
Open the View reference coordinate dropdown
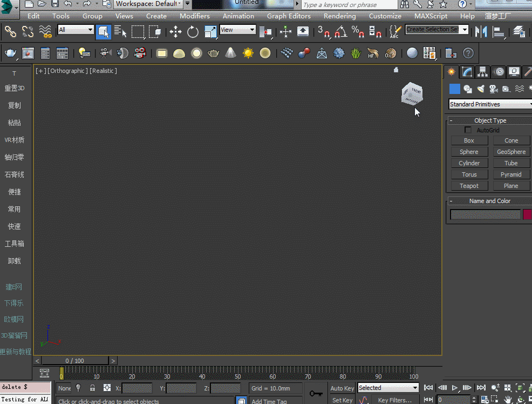(237, 30)
